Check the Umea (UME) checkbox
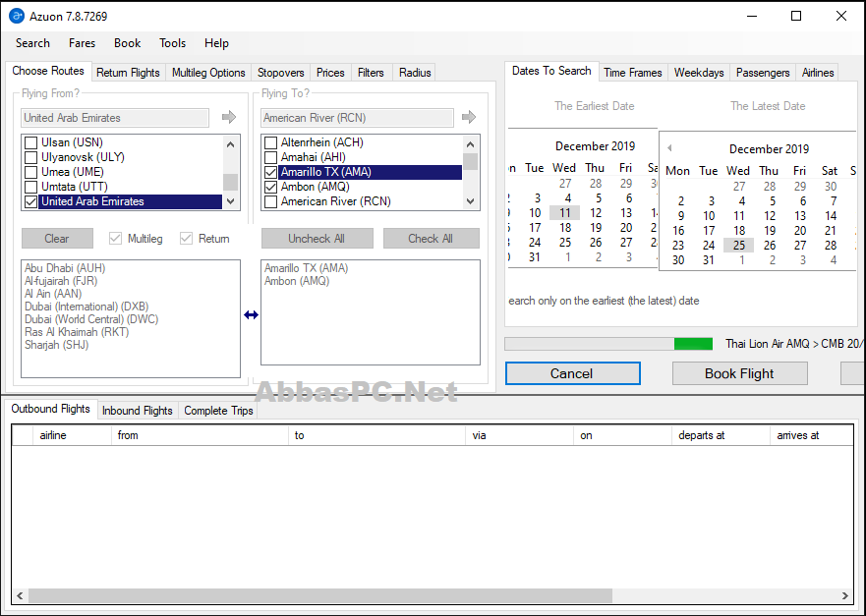 point(30,172)
